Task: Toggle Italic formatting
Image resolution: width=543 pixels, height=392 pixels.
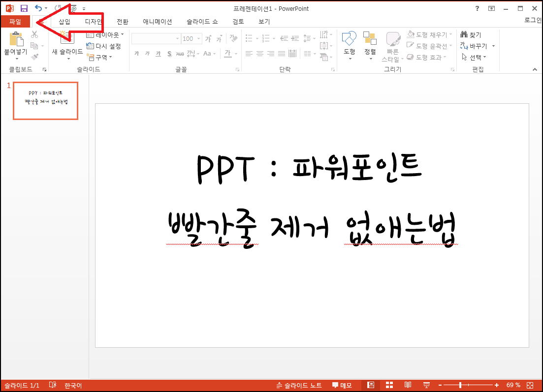Action: pos(148,53)
